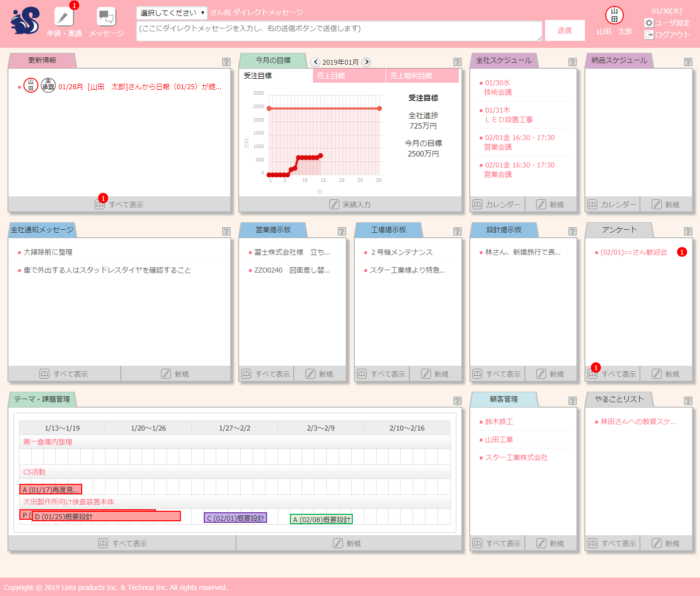
Task: Click the 送信 send button
Action: pos(564,30)
